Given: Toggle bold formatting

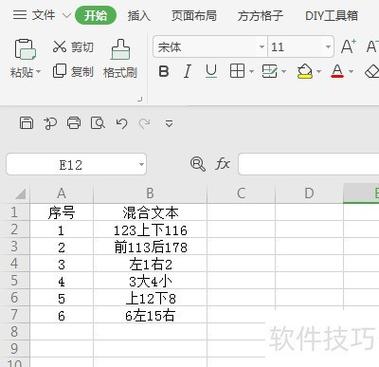Looking at the screenshot, I should [x=164, y=71].
